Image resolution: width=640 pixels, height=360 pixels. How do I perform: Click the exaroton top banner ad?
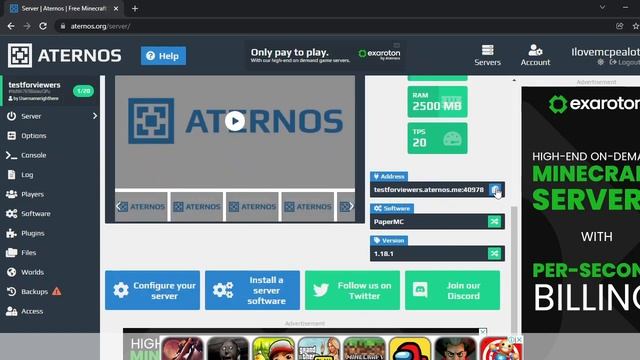325,55
